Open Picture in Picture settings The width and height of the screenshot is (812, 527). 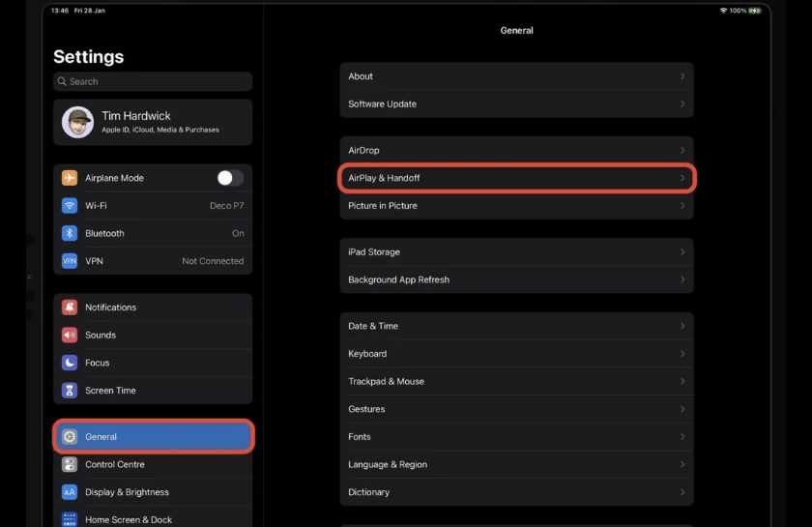[516, 206]
